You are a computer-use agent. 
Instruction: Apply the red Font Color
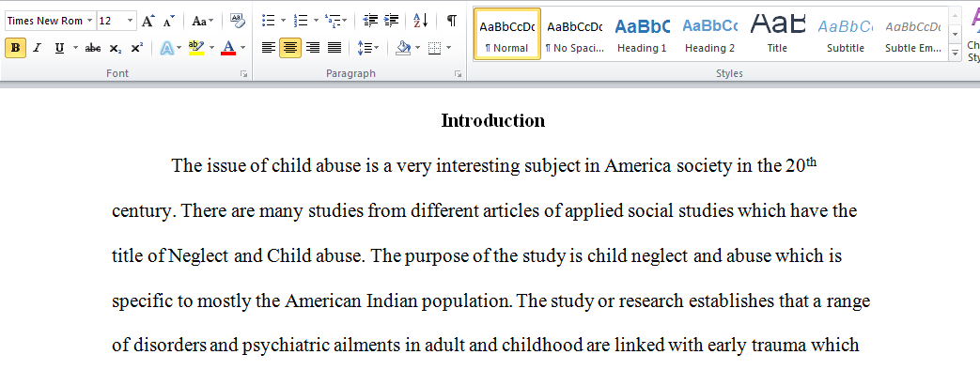[x=228, y=48]
